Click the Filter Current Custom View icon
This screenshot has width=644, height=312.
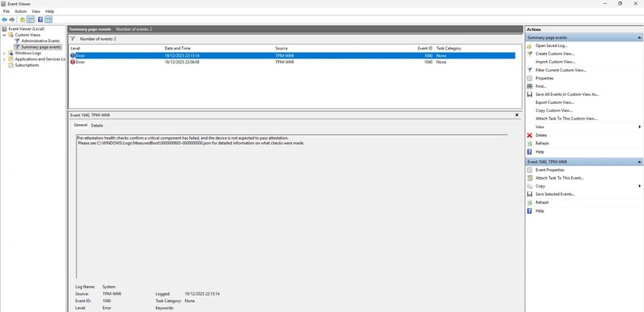[529, 71]
